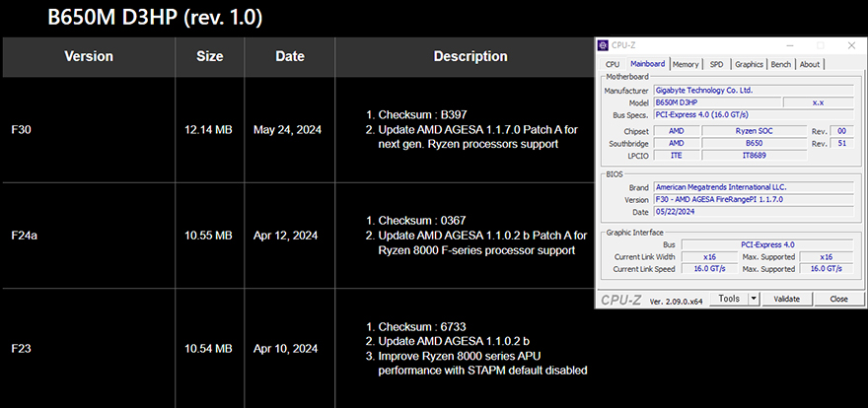
Task: Minimize the CPU-Z window
Action: (x=789, y=45)
